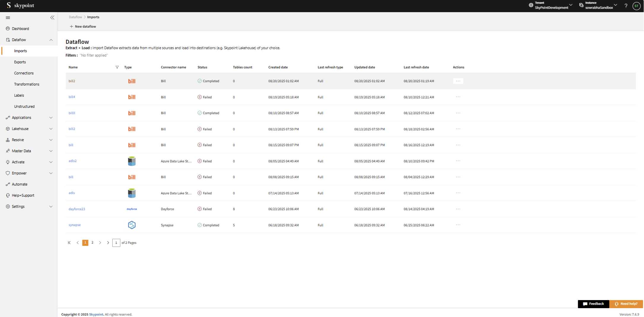The width and height of the screenshot is (644, 317).
Task: Go to page 2 of results
Action: click(93, 243)
